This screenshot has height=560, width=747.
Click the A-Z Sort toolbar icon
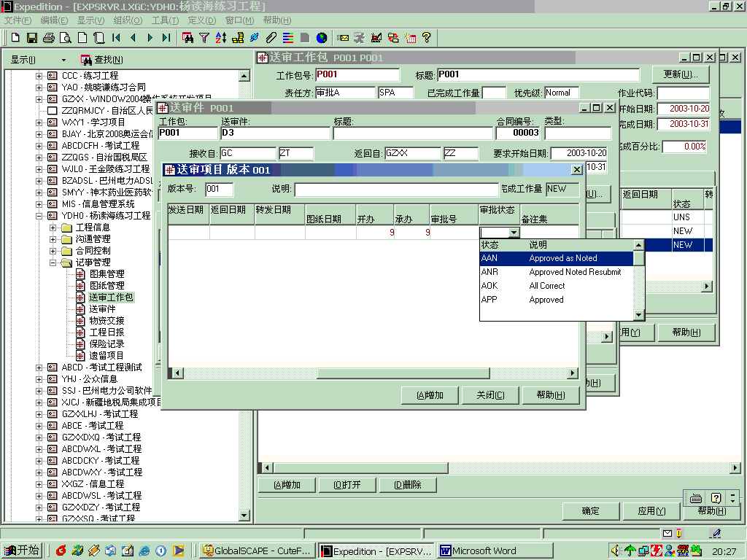pos(221,38)
